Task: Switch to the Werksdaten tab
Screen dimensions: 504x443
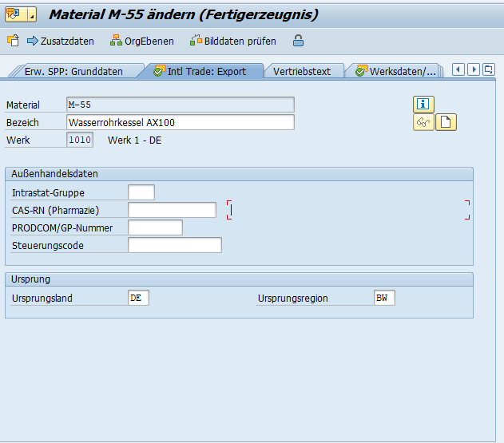Action: [397, 71]
